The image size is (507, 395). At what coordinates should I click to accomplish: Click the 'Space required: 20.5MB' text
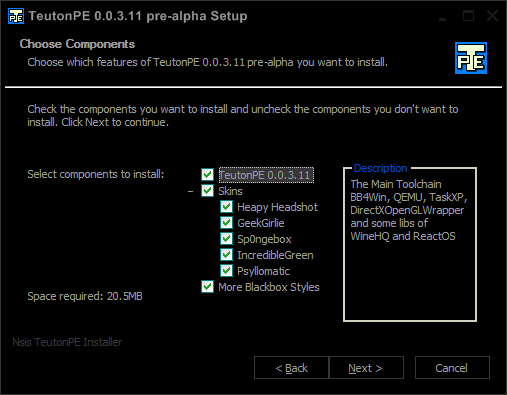coord(85,296)
